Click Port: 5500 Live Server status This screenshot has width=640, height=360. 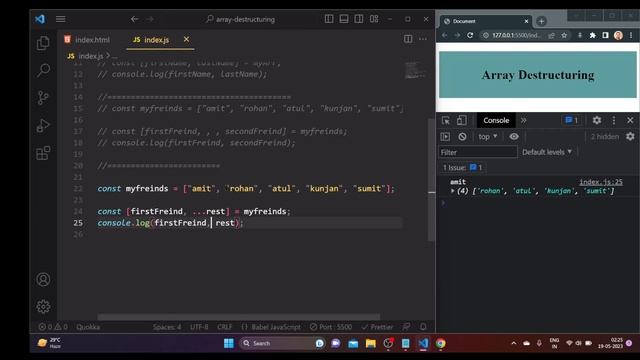[331, 327]
